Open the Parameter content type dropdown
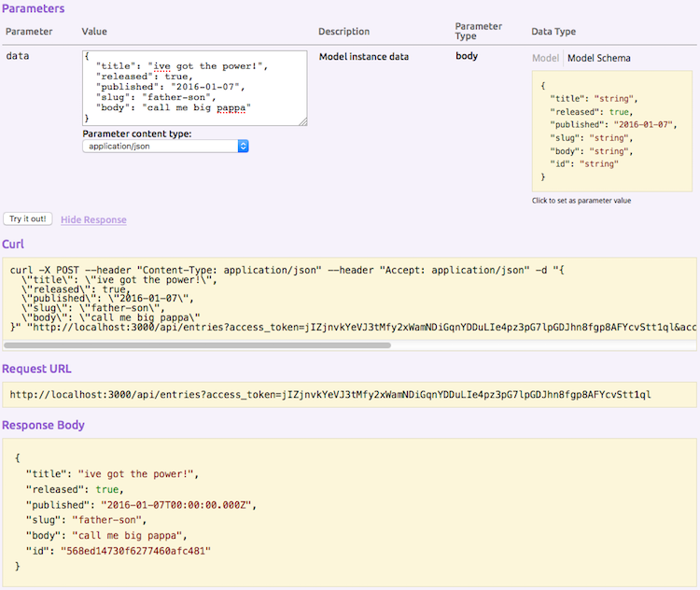This screenshot has width=700, height=590. click(x=165, y=146)
